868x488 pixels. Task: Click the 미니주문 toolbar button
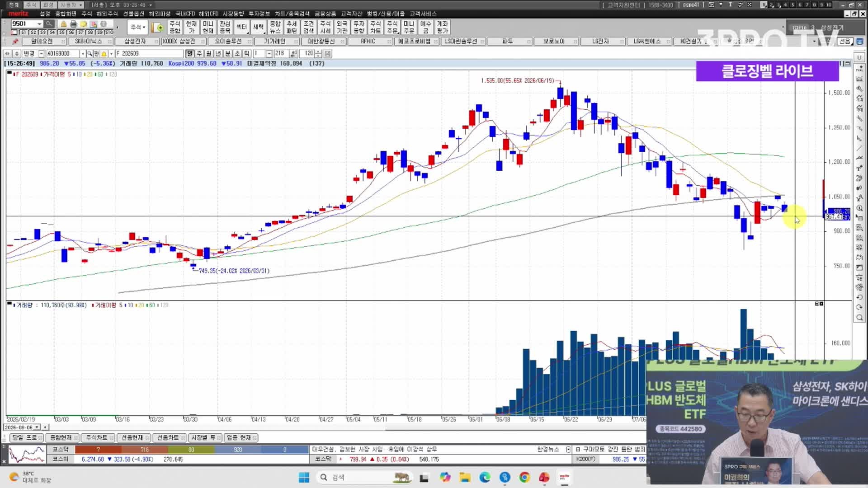(x=409, y=27)
